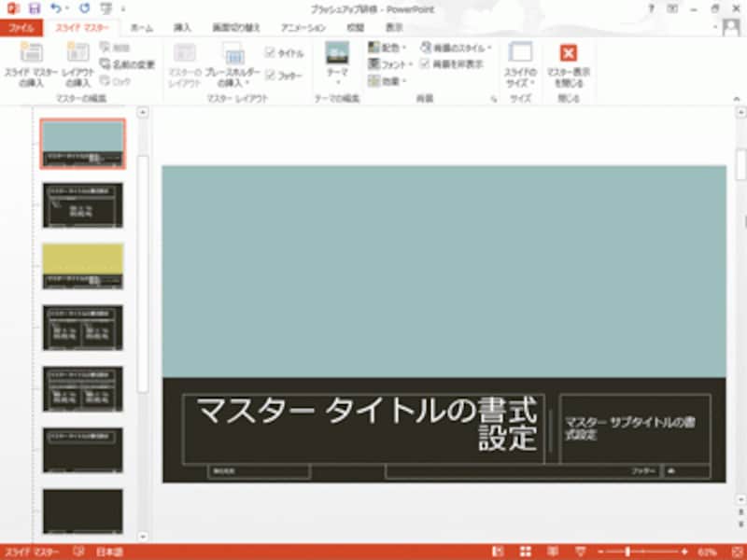The height and width of the screenshot is (560, 747).
Task: Click the slide editor scroll up arrow
Action: pos(740,113)
